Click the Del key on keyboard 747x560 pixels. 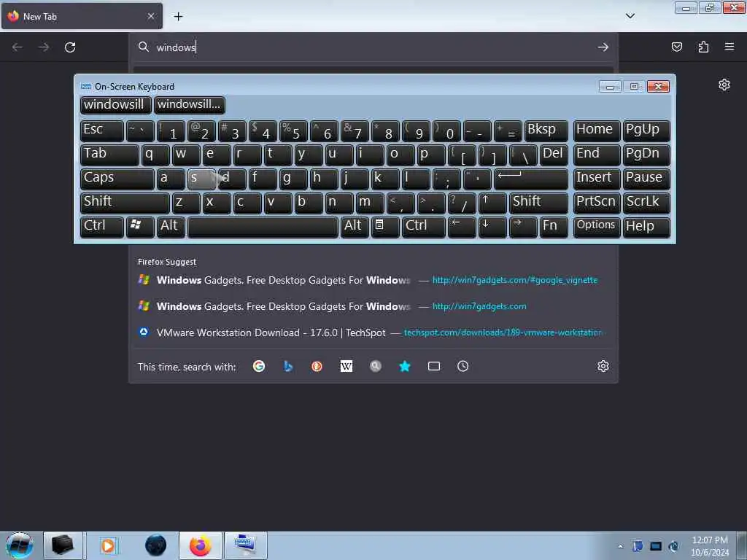(554, 155)
